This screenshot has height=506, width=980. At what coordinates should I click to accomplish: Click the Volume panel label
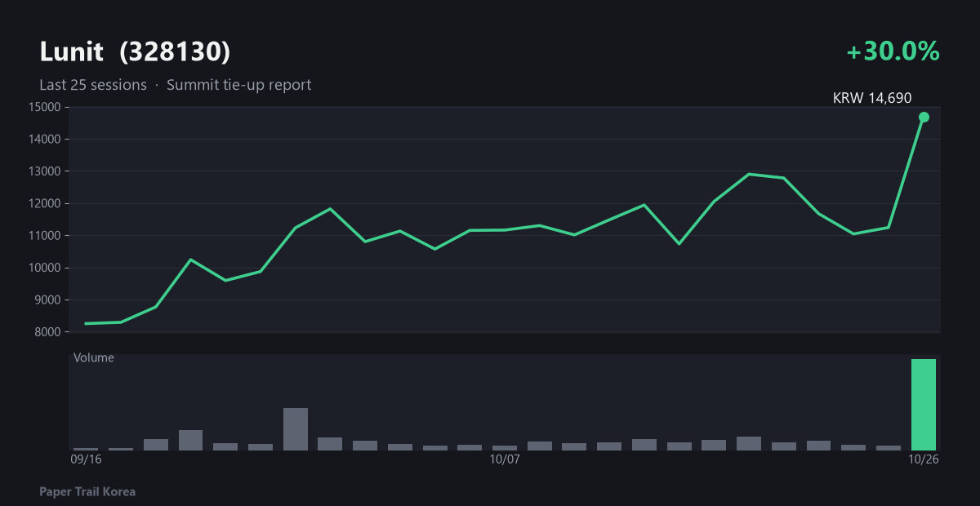coord(94,357)
